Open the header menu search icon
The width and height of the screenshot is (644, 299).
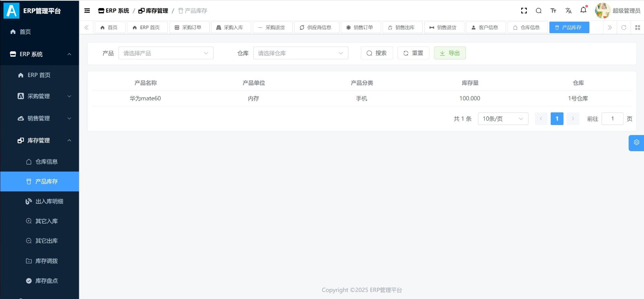(539, 11)
